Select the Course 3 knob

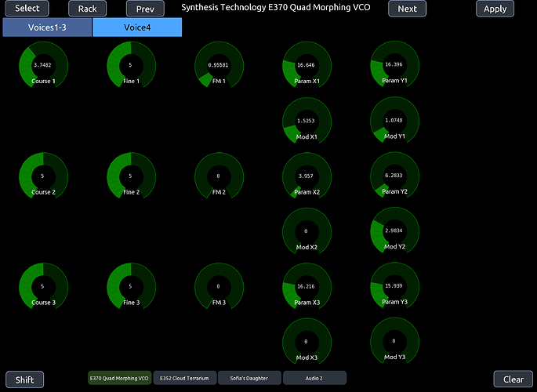coord(43,287)
